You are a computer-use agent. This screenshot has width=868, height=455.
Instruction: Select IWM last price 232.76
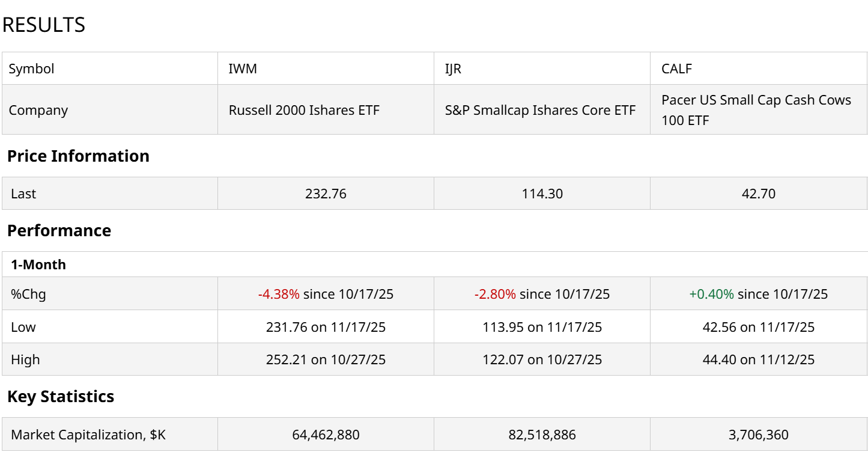pyautogui.click(x=326, y=194)
